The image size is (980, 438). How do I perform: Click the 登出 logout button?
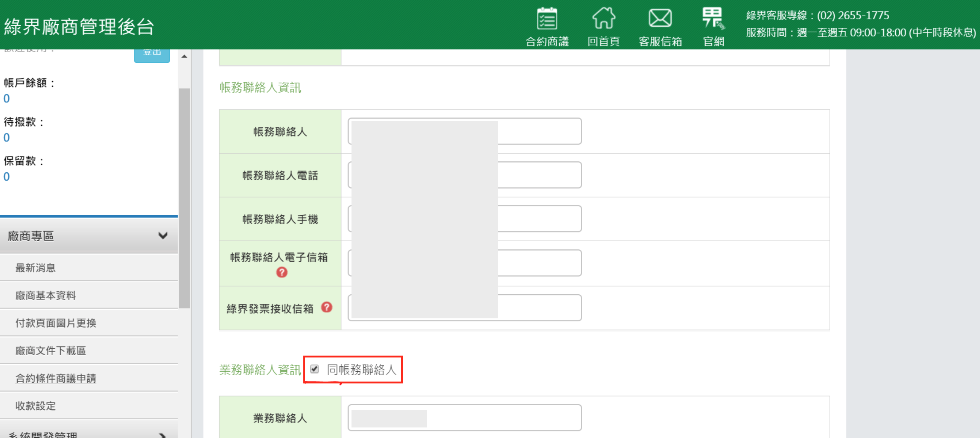[152, 55]
